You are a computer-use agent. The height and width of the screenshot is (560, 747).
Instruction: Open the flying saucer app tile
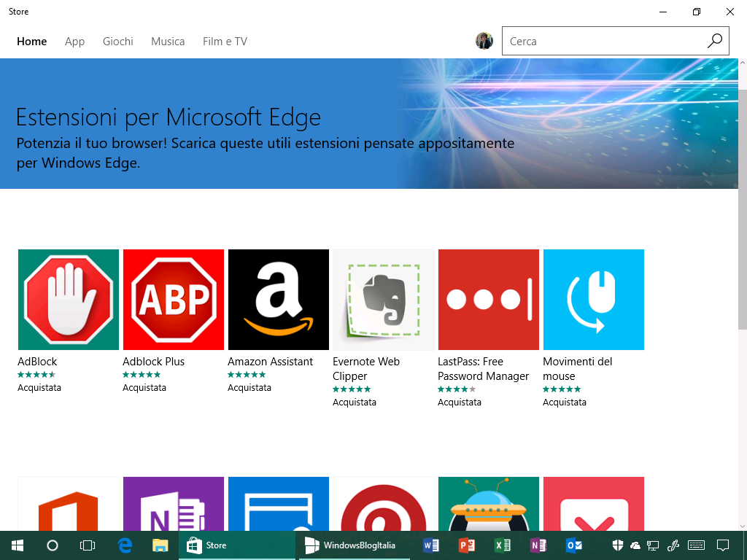pos(489,504)
